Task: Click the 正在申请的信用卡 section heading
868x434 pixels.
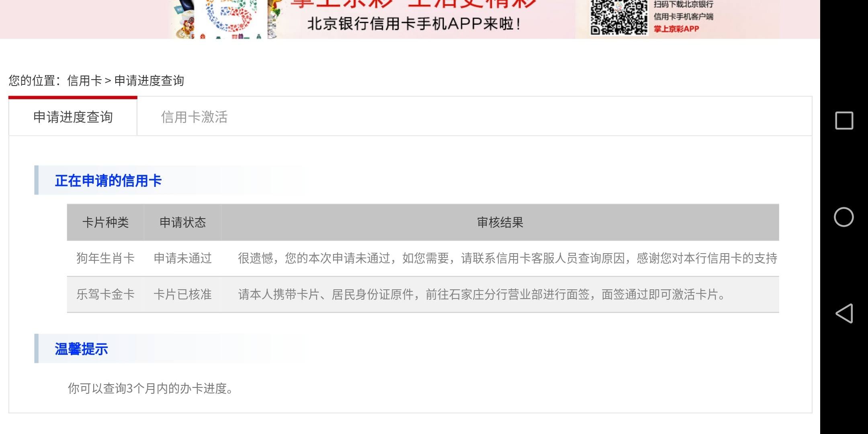Action: click(x=108, y=180)
